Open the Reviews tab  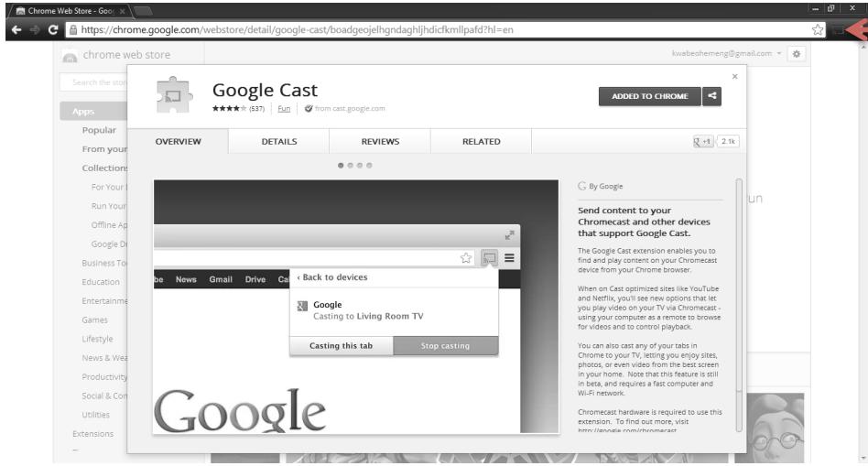tap(380, 142)
